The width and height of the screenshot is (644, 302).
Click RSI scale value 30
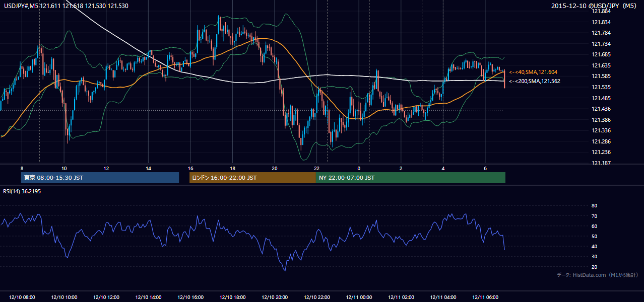(x=594, y=257)
